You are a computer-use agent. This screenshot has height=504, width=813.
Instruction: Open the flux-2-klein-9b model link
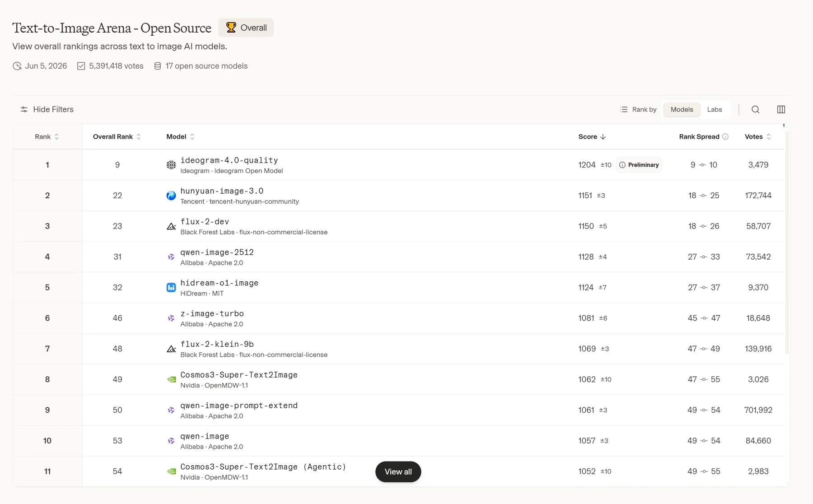(x=217, y=344)
